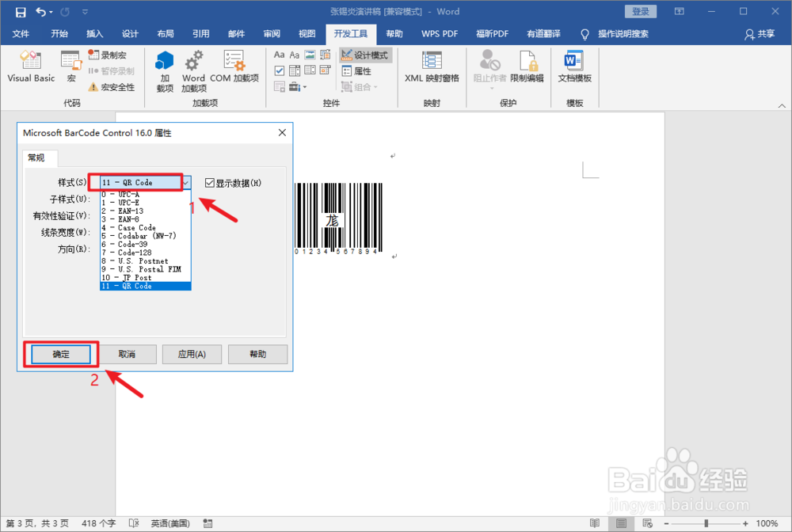Screen dimensions: 792x532
Task: Choose '7 - Code-128' barcode style
Action: [x=146, y=253]
